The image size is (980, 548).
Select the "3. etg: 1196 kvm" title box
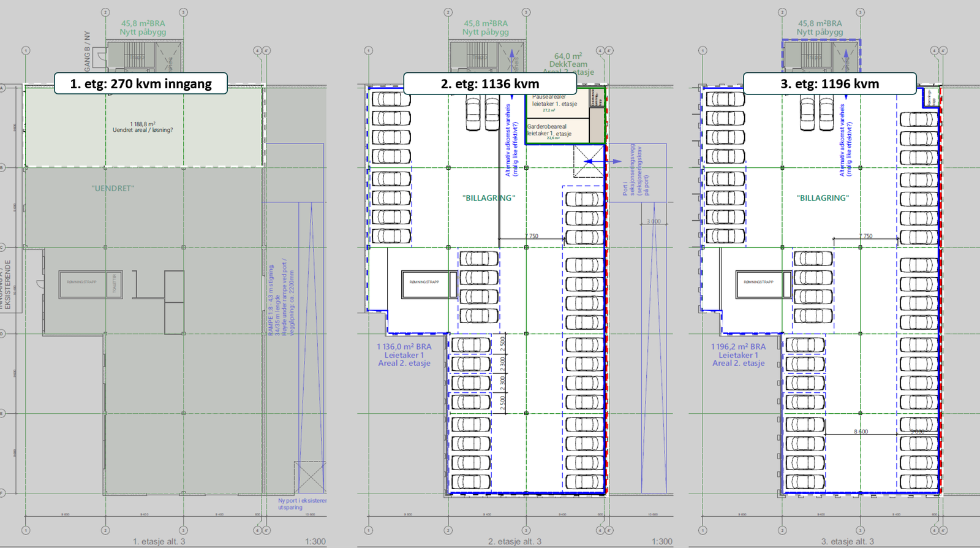tap(830, 83)
